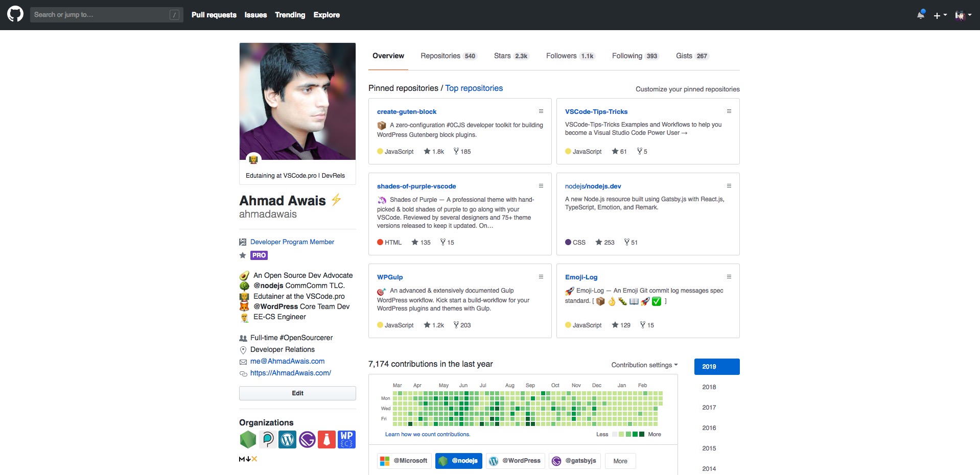Switch to the Following tab
Screen dimensions: 980x475
coord(636,56)
